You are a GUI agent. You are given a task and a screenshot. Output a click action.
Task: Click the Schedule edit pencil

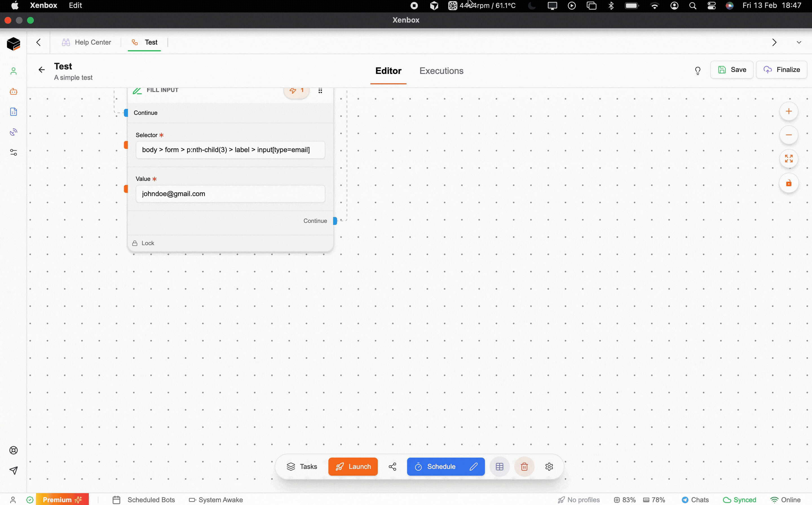473,467
